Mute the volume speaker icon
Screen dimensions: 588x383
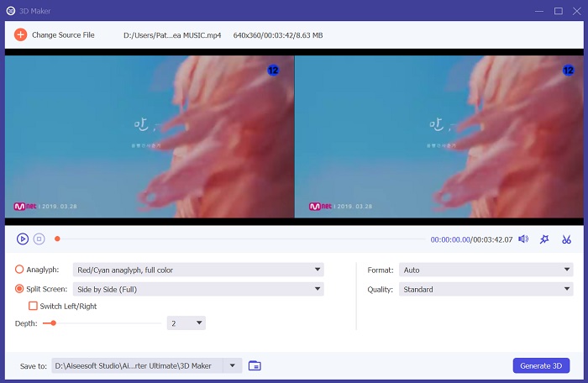523,239
